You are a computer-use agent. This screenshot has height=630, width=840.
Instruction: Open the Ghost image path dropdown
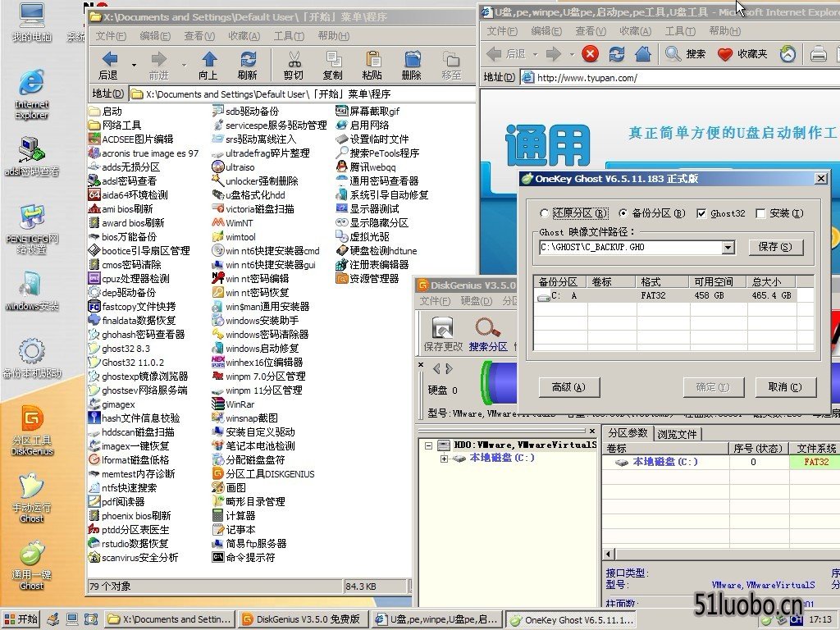(x=728, y=247)
